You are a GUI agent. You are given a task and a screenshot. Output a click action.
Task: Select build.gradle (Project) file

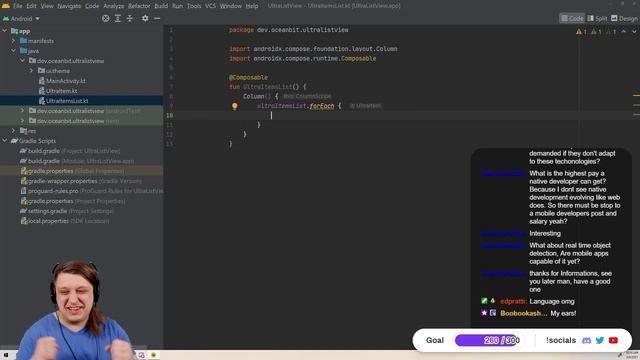(70, 151)
